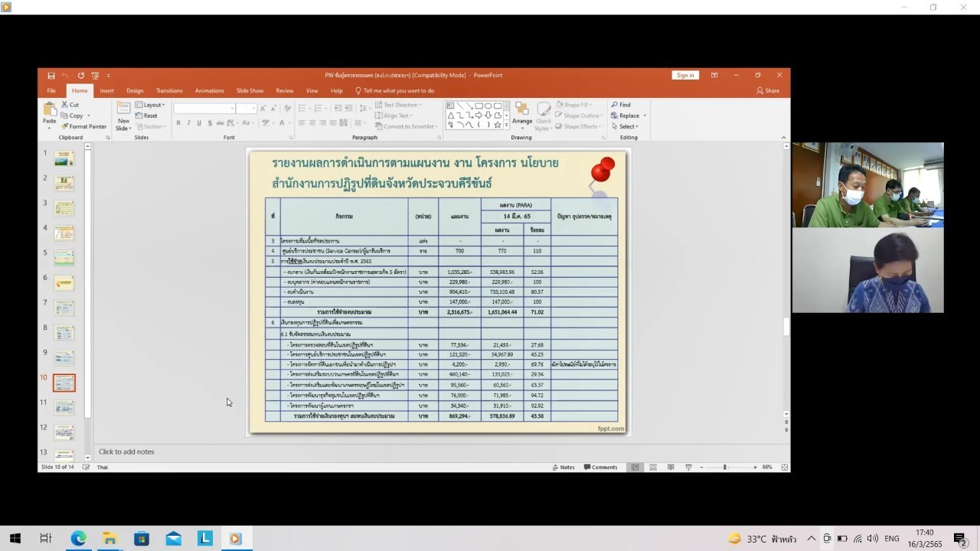Open Replace dropdown arrow
The image size is (980, 551).
tap(645, 116)
